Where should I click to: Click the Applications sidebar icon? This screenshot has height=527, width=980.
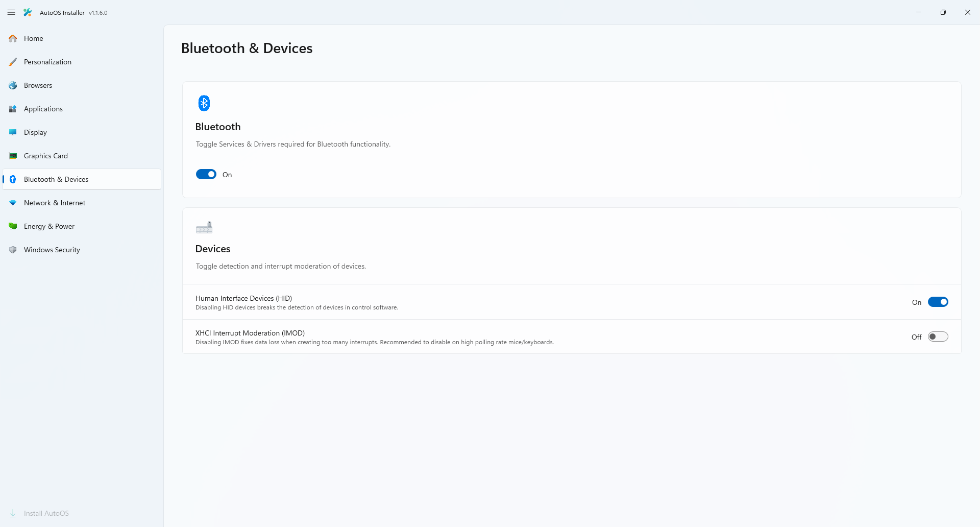pos(13,109)
